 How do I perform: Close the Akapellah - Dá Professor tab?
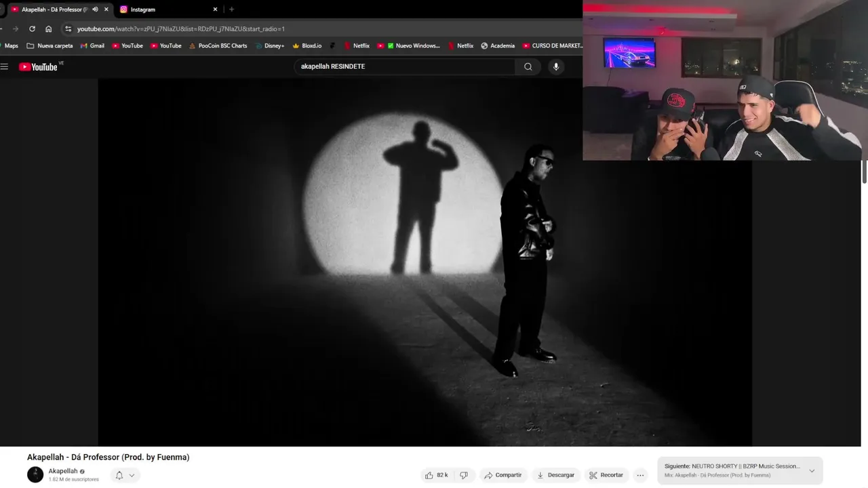[106, 9]
